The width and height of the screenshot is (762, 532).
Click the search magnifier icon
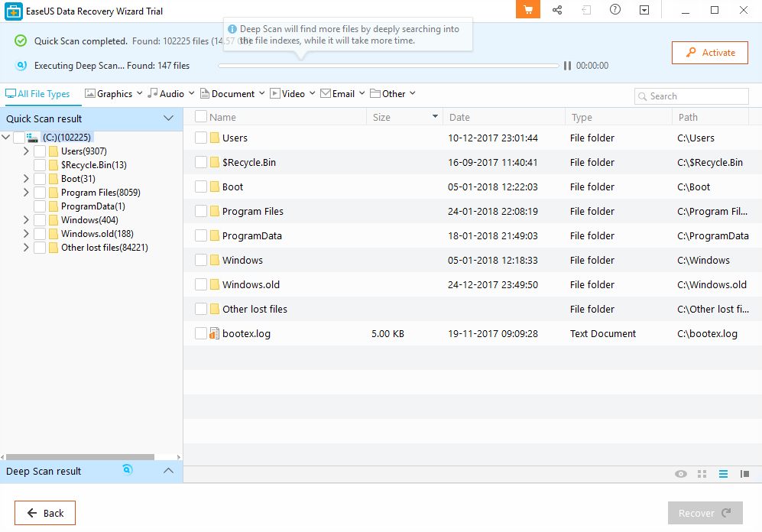[x=643, y=96]
